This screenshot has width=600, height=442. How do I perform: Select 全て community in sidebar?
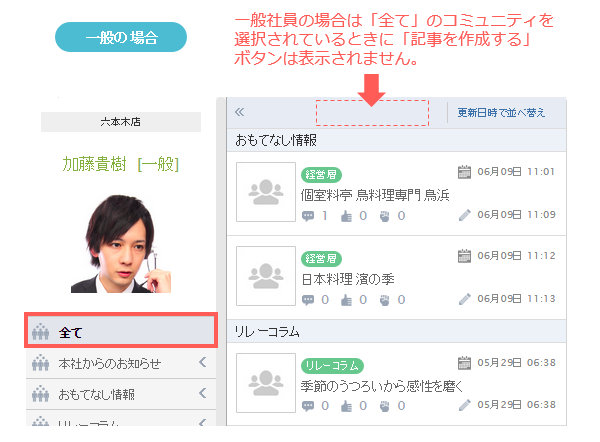coord(121,330)
